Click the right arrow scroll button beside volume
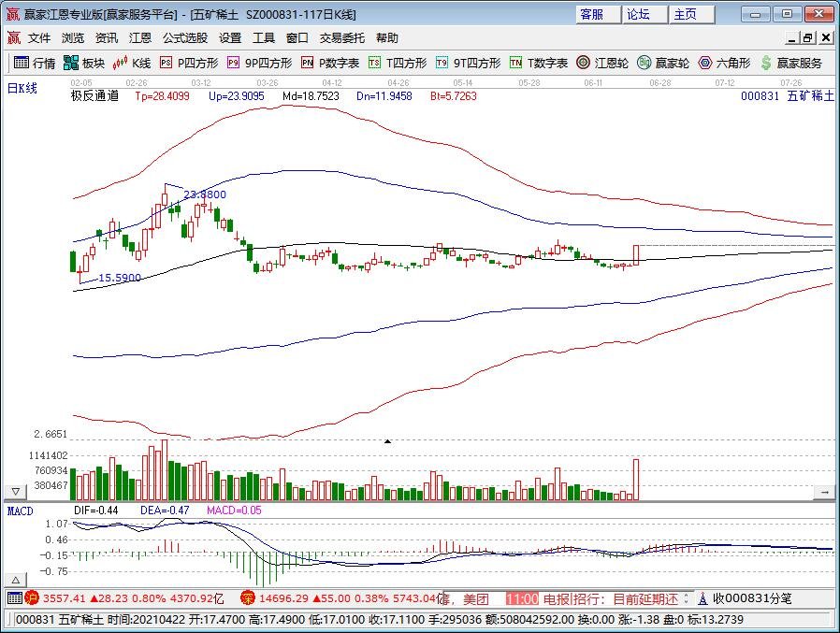Viewport: 840px width, 633px height. click(x=824, y=492)
